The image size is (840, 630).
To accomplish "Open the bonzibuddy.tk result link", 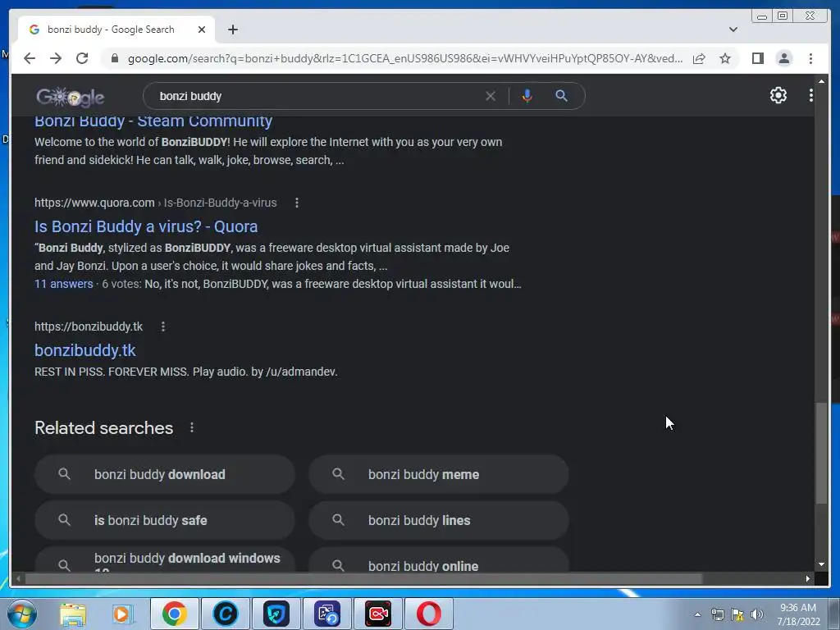I will point(85,350).
